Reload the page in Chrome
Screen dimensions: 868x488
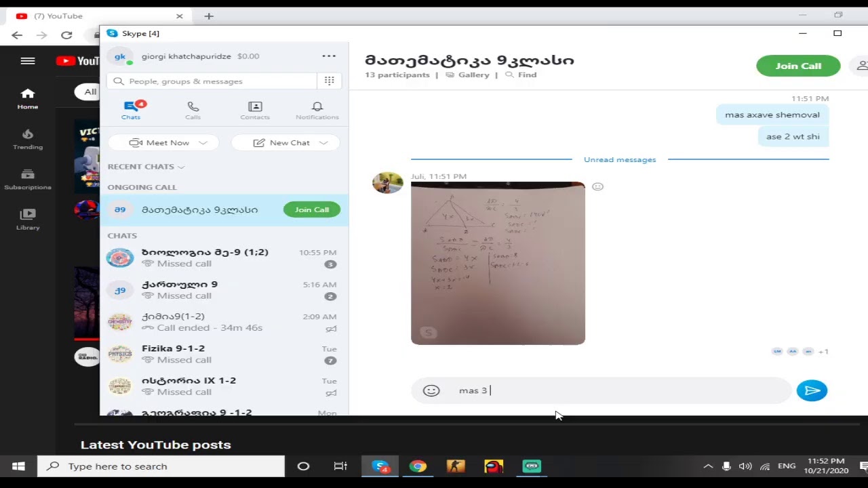pos(66,35)
